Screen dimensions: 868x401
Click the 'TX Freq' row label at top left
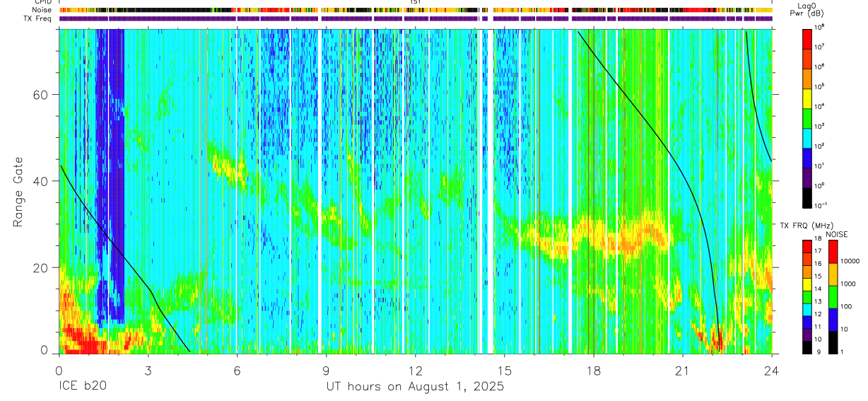click(38, 18)
